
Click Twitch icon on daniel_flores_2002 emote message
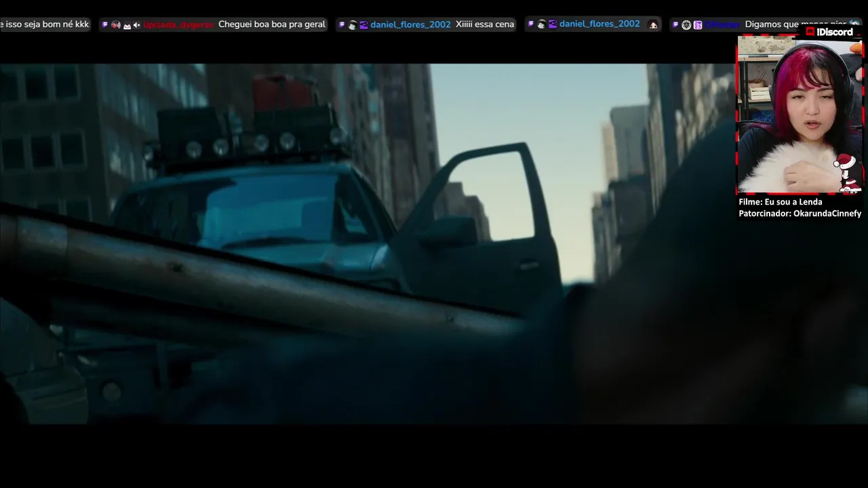pyautogui.click(x=531, y=24)
